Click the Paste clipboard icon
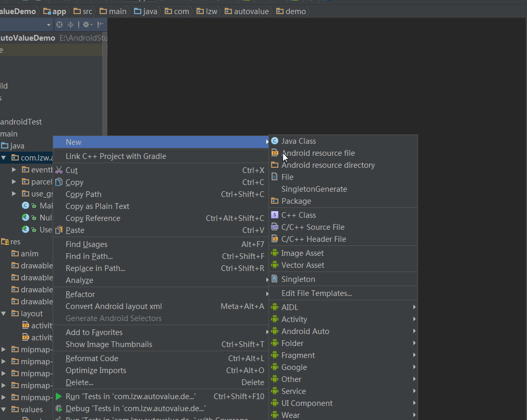 tap(59, 230)
